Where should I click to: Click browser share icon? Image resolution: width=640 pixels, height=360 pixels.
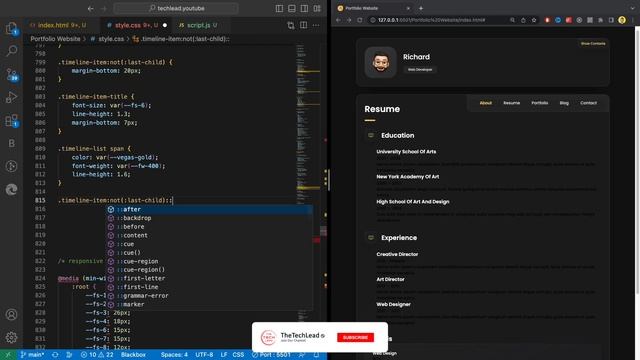pos(523,20)
